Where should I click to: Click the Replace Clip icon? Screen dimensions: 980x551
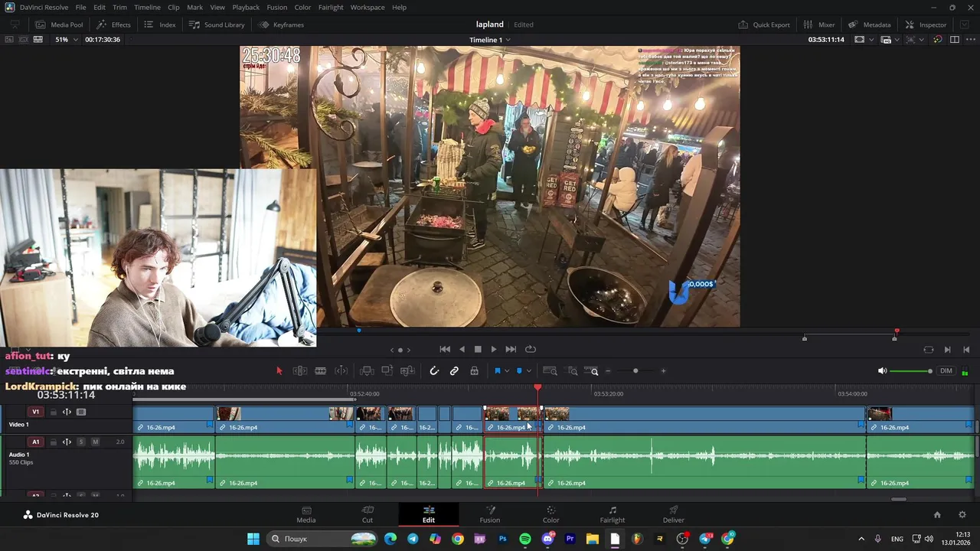408,371
